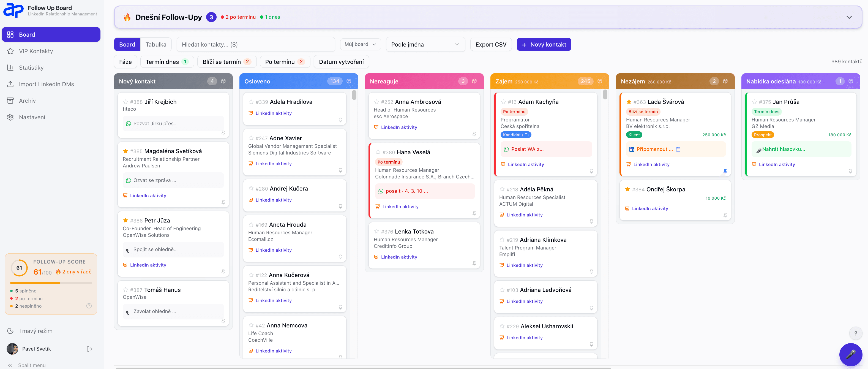This screenshot has height=369, width=868.
Task: Expand the Dnešní Follow-Upy panel chevron
Action: (849, 17)
